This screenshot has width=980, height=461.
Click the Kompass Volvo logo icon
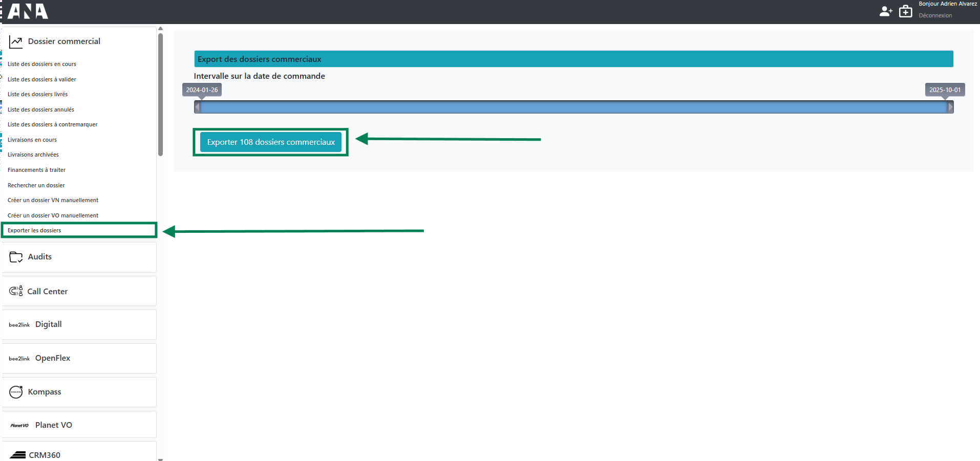[16, 392]
